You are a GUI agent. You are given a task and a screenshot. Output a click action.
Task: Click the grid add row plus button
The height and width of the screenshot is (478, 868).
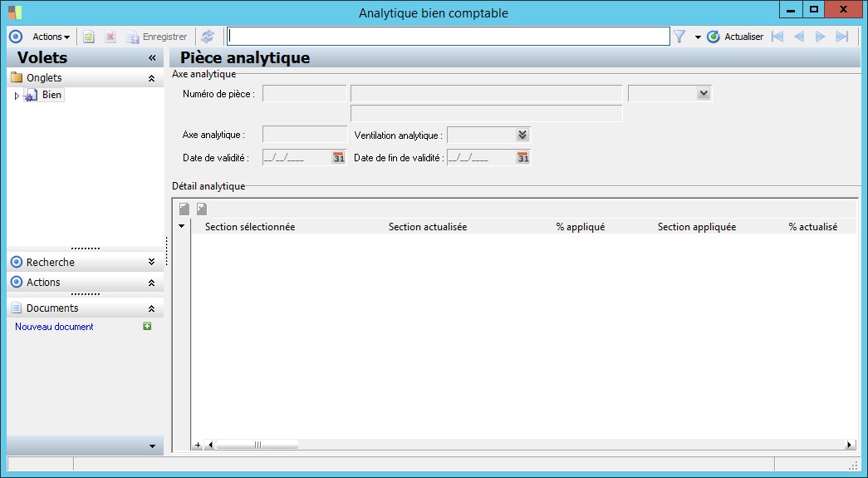tap(198, 445)
